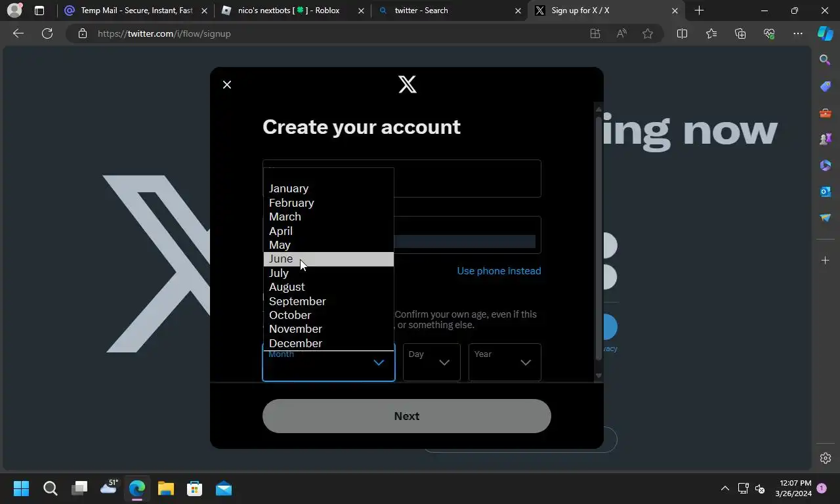Choose June from month list
The image size is (840, 504).
(x=328, y=259)
